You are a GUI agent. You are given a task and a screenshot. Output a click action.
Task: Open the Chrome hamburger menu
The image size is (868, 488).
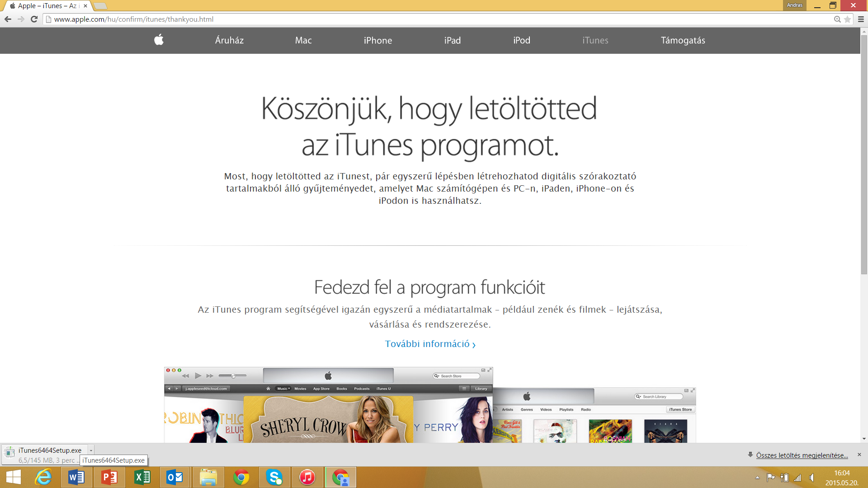(x=861, y=19)
